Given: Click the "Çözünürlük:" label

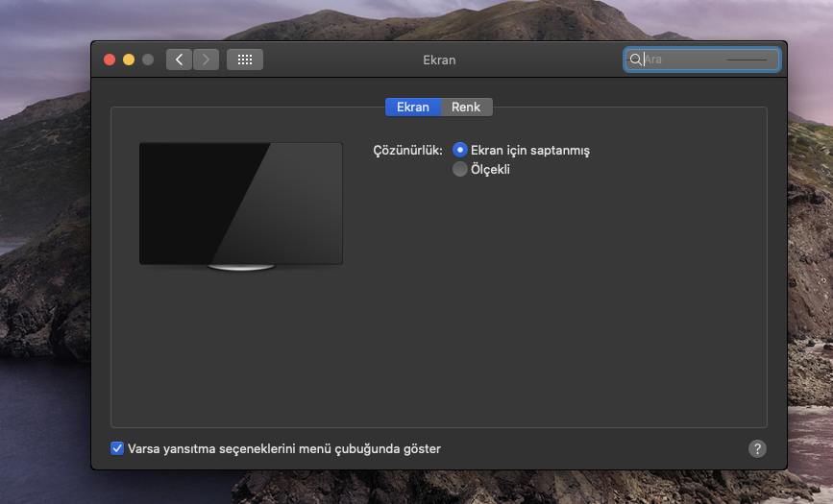Looking at the screenshot, I should point(407,150).
